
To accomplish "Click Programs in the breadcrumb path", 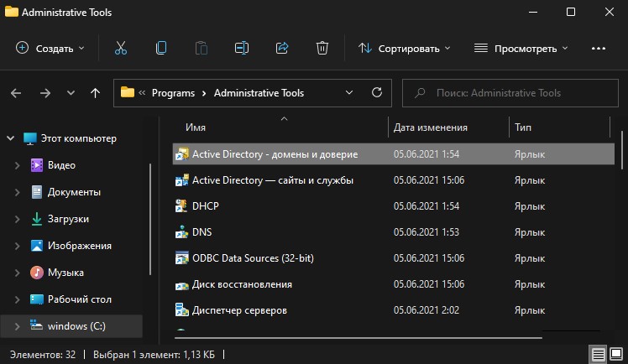I will 173,93.
